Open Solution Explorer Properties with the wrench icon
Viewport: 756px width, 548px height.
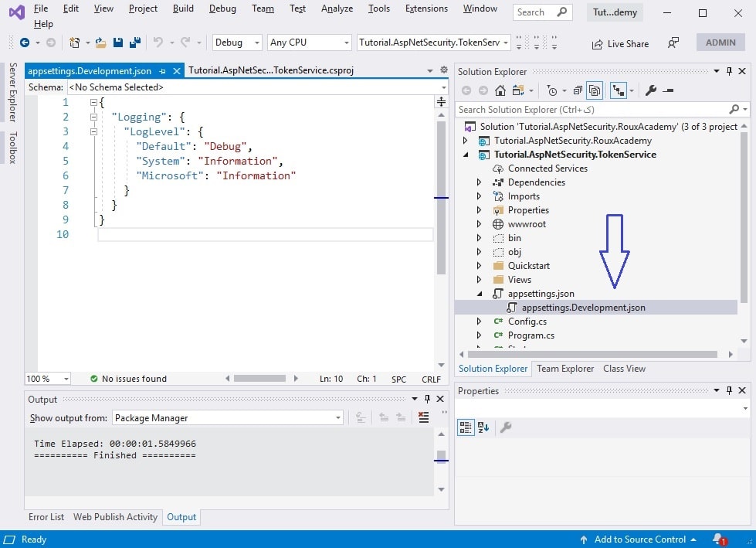[x=653, y=90]
